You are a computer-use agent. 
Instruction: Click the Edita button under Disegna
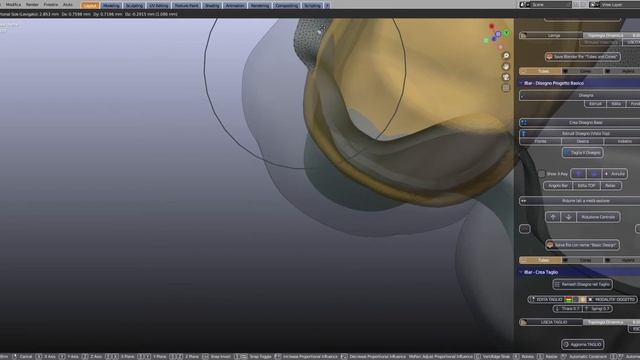tap(616, 104)
